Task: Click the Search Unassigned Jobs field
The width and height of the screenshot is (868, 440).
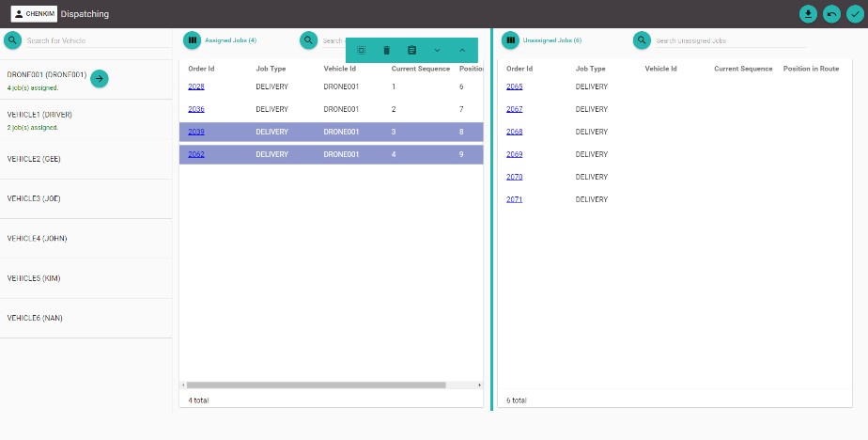Action: (730, 40)
